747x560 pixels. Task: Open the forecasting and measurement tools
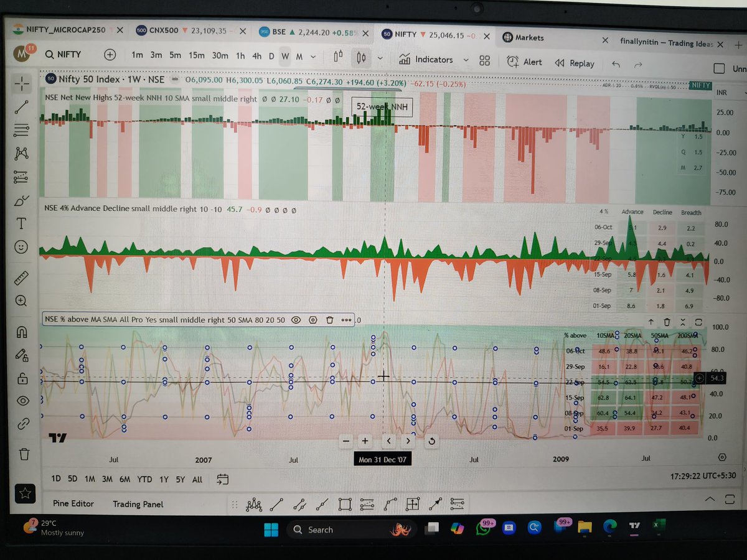22,177
